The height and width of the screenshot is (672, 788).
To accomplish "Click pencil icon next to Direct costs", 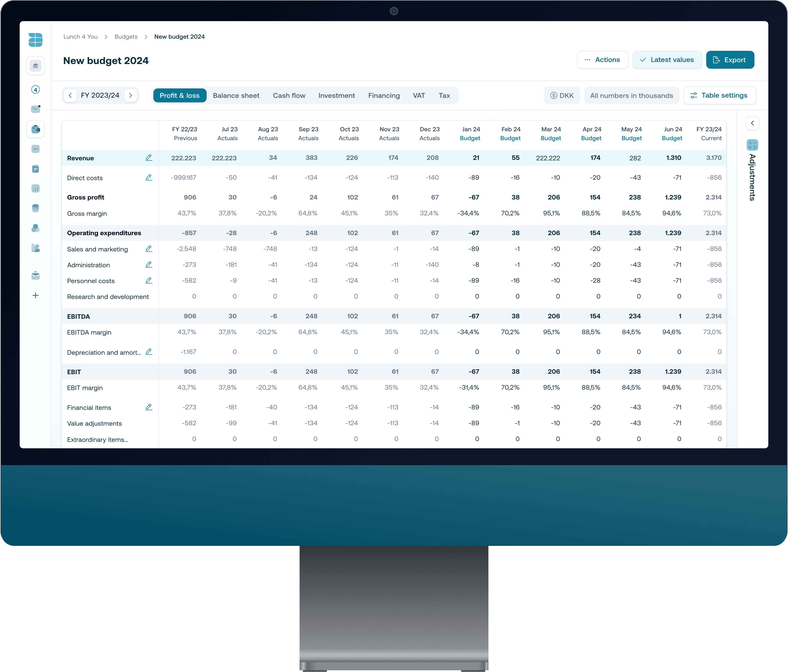I will click(x=149, y=178).
